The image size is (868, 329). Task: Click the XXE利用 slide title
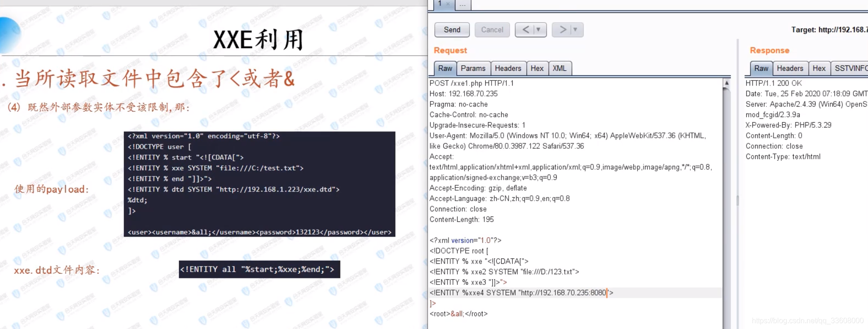pos(258,40)
